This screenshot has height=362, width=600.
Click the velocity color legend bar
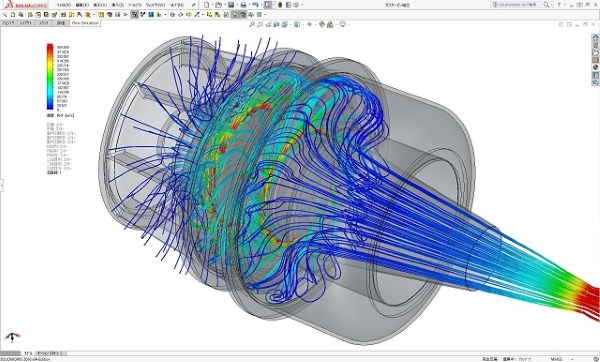pos(50,77)
